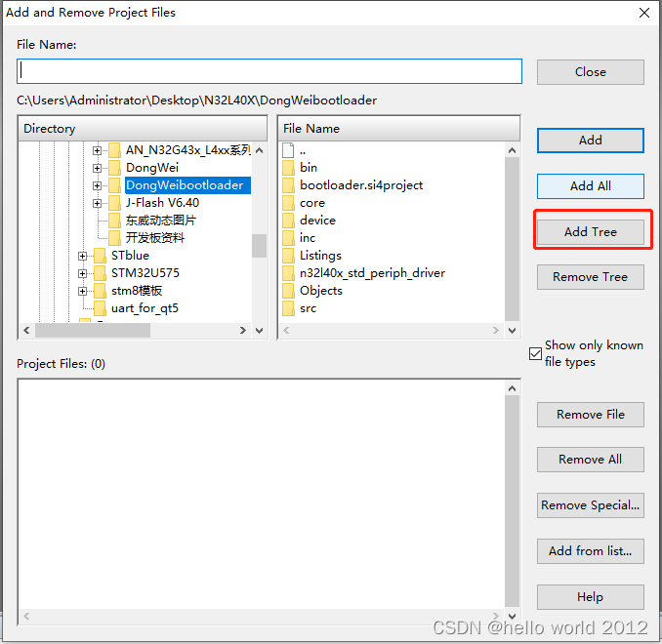The height and width of the screenshot is (644, 662).
Task: Click the Directory list scroll-up arrow
Action: click(x=259, y=150)
